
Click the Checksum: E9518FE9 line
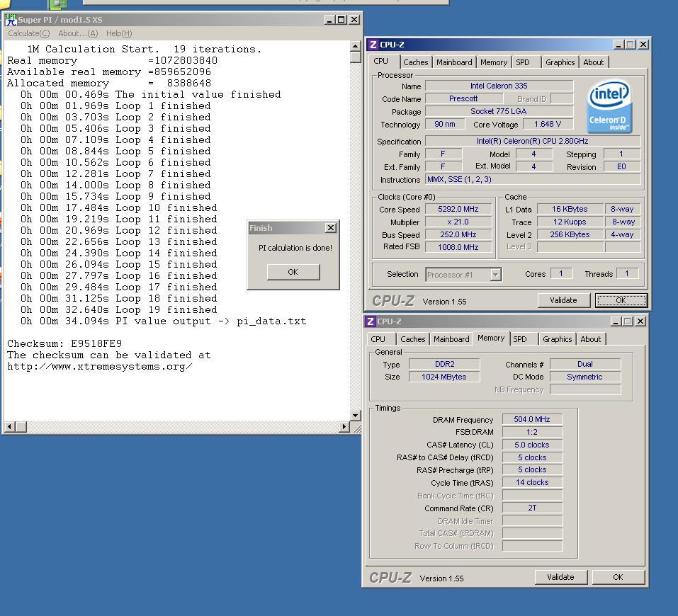[64, 343]
